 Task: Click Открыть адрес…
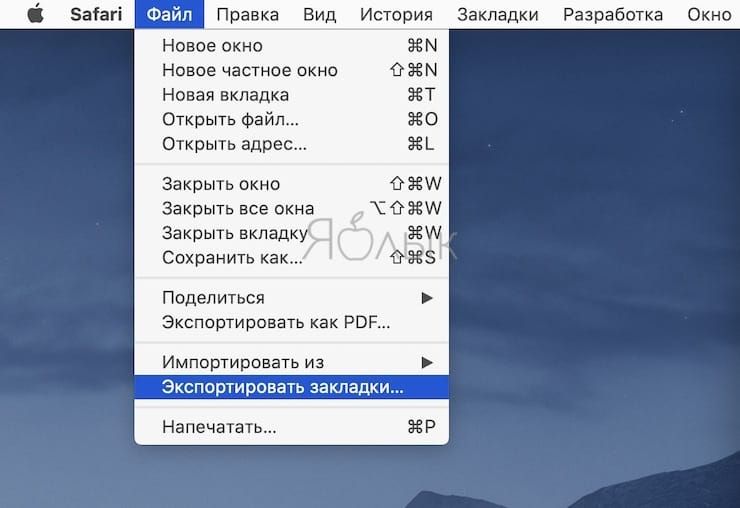292,144
